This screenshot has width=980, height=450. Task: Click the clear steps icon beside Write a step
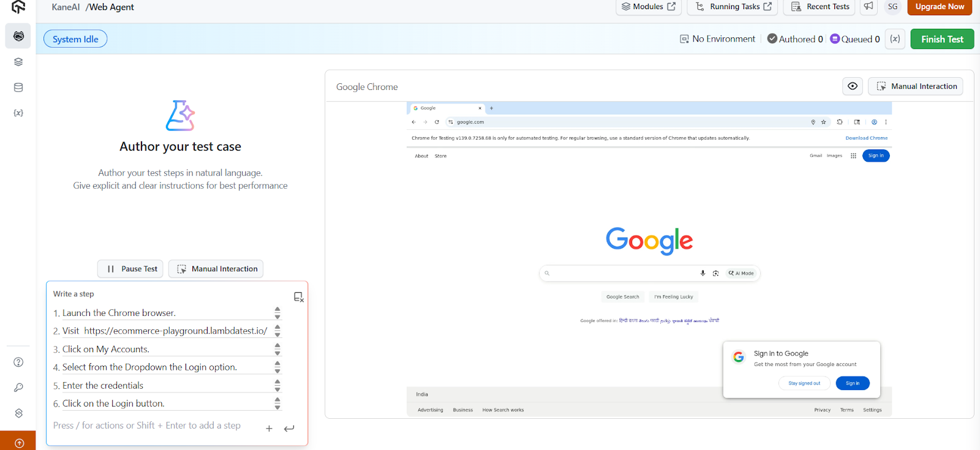(x=298, y=297)
